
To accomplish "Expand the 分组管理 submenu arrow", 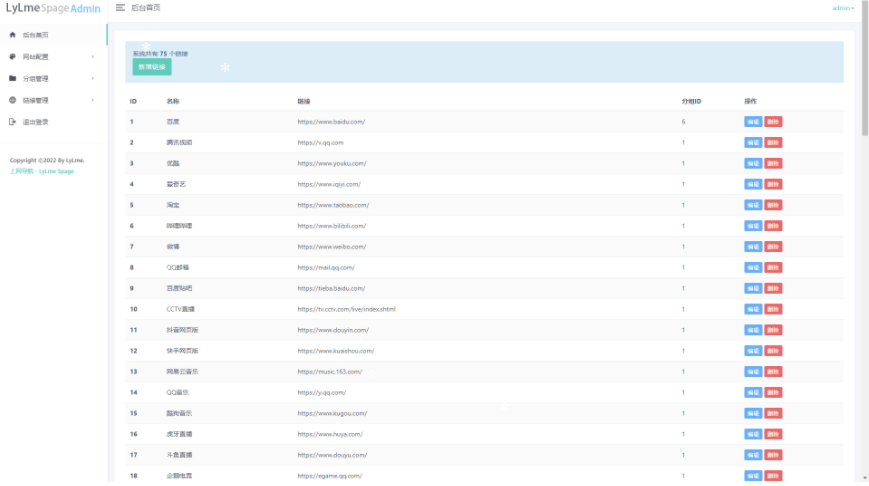I will (93, 78).
